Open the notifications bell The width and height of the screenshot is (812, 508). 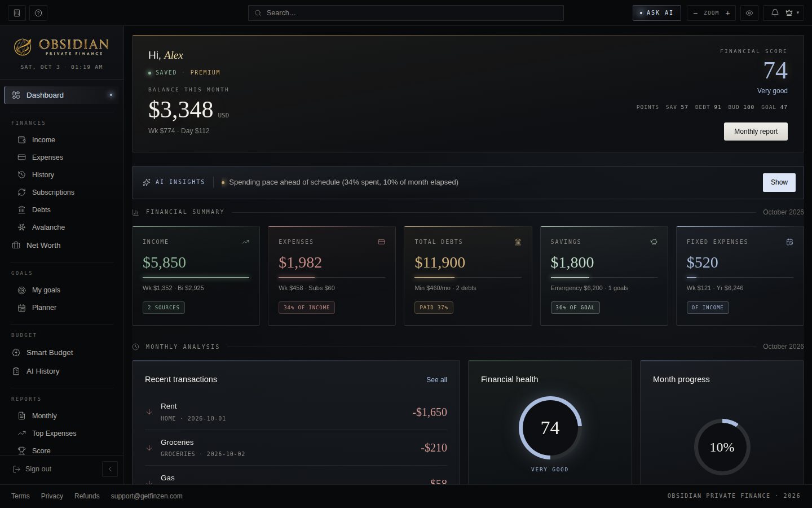pos(775,12)
